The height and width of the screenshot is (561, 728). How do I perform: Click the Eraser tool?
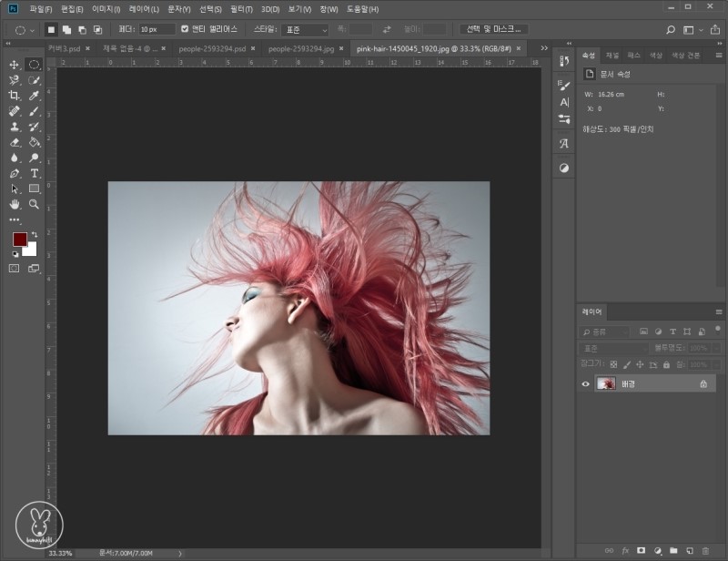coord(15,142)
